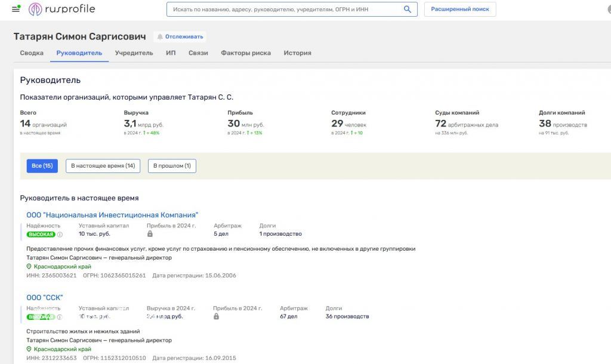Click Краснодарский край under ООО ССК
Viewport: 611px width, 364px height.
pos(62,349)
